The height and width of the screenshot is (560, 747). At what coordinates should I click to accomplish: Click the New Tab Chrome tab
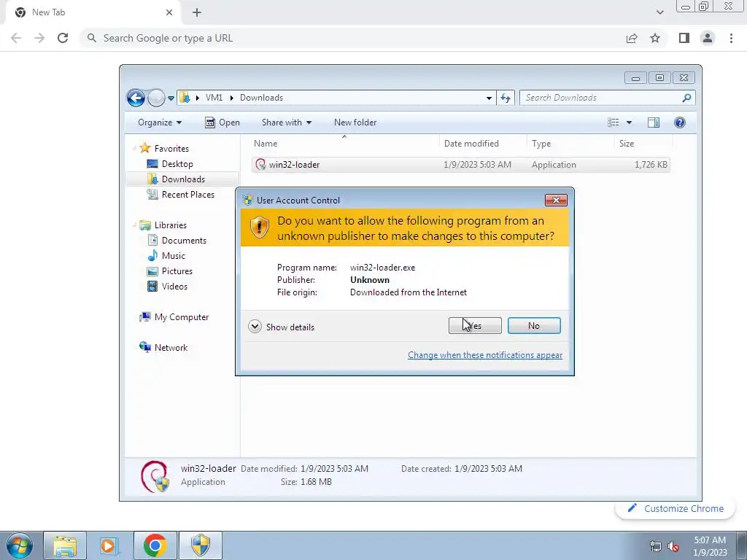[94, 12]
